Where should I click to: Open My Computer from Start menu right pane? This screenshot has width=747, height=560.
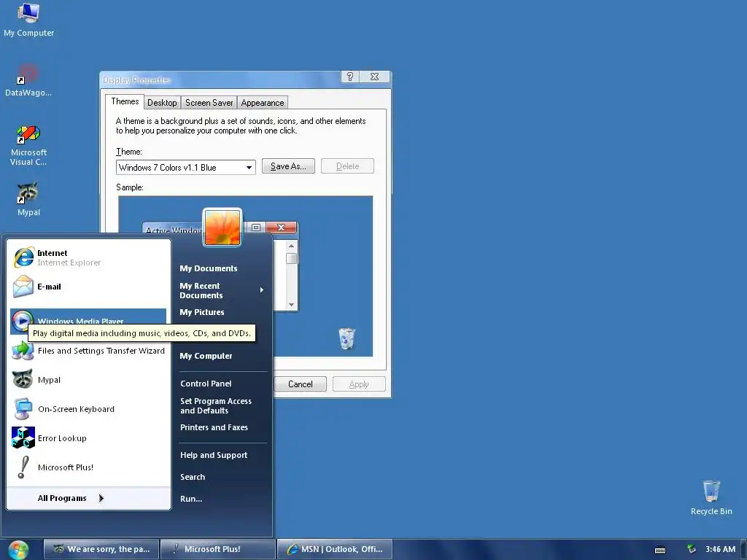tap(206, 356)
